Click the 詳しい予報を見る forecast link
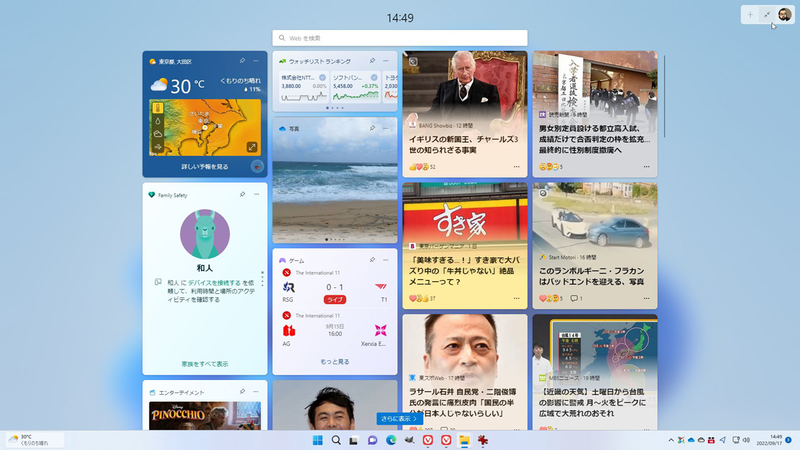This screenshot has height=450, width=800. coord(205,167)
